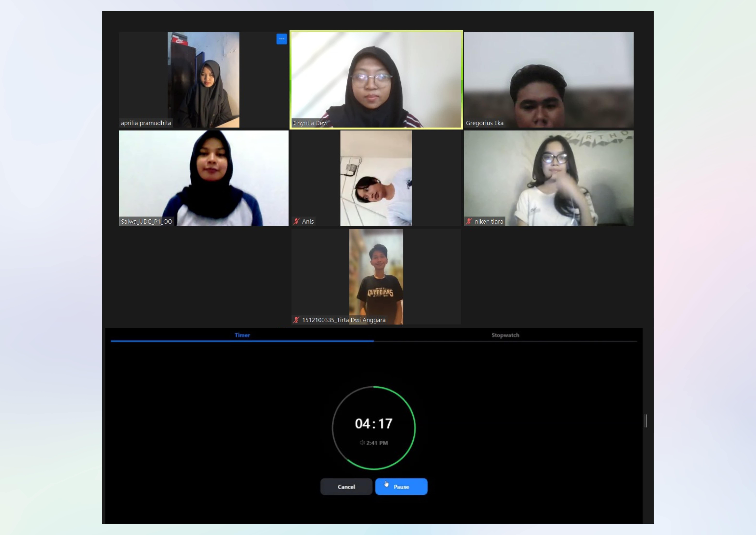Screen dimensions: 756x535
Task: Select Tirta Dwi Anggara's video tile
Action: [376, 277]
